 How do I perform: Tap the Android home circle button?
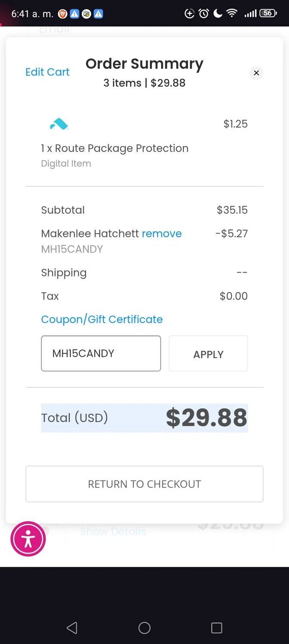(x=144, y=628)
